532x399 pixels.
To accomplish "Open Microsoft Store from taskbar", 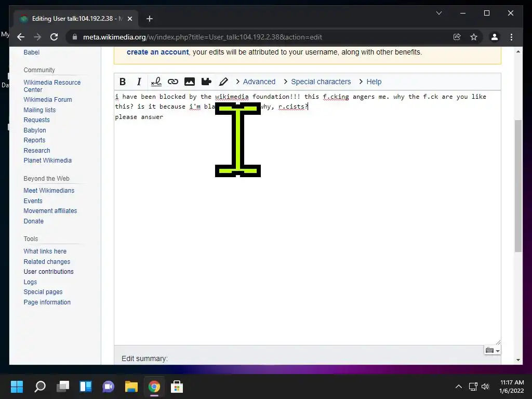I will (x=177, y=386).
